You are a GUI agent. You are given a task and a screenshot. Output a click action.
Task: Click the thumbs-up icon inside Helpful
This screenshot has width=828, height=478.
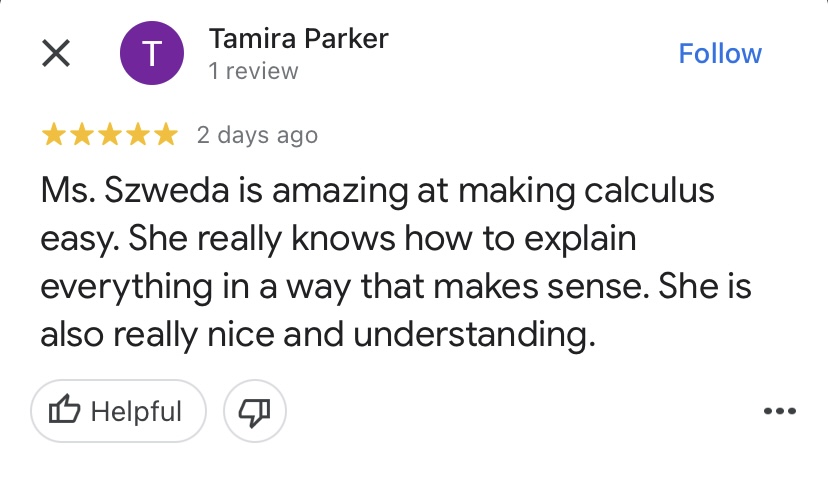pos(66,410)
